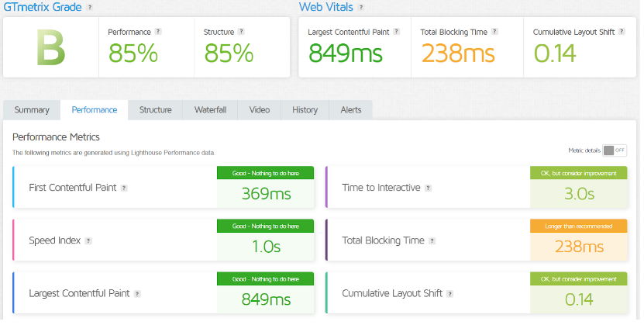Open help icon for Largest Contentful Paint metric row
Screen dimensions: 644x332
pyautogui.click(x=137, y=294)
